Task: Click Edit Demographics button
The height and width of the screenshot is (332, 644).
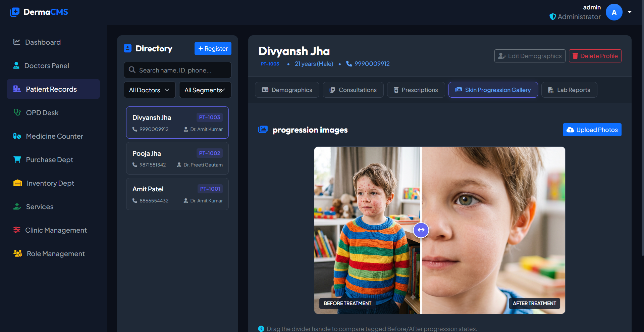Action: (530, 56)
